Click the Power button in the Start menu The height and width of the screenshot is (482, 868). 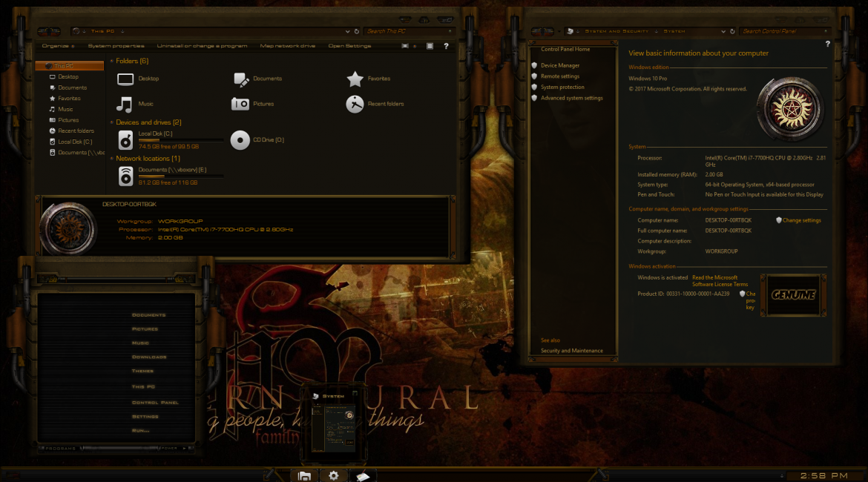174,448
